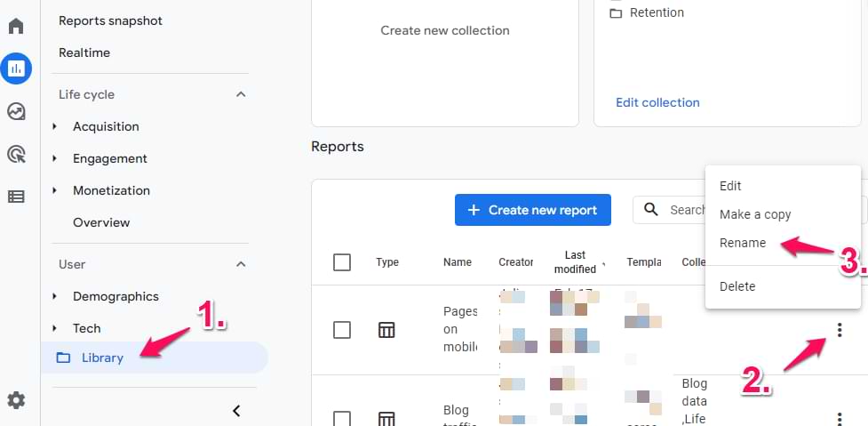Expand the Demographics tree item

(x=55, y=296)
